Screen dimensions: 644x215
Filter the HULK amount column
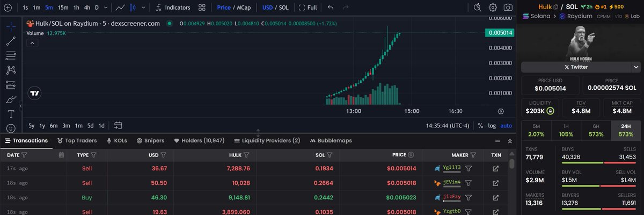click(246, 155)
